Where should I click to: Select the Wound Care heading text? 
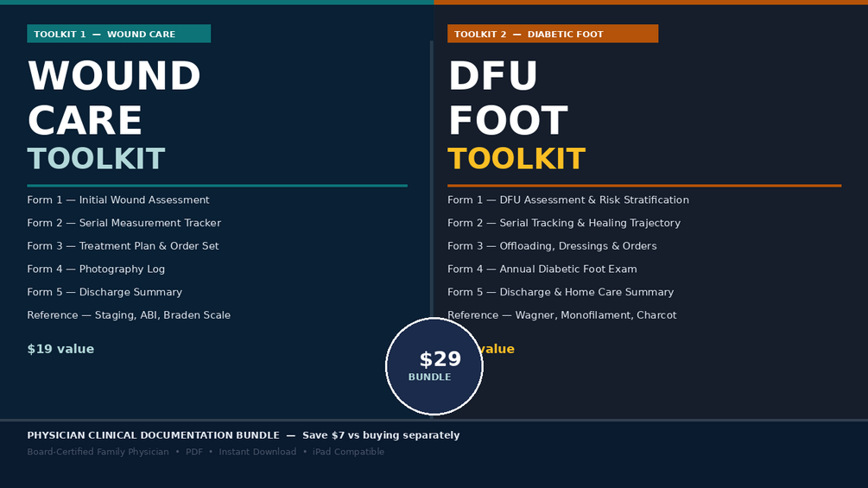point(114,98)
